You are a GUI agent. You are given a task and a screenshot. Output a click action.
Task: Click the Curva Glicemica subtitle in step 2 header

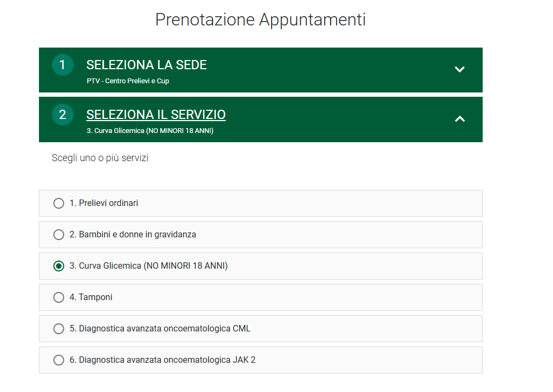pos(150,131)
